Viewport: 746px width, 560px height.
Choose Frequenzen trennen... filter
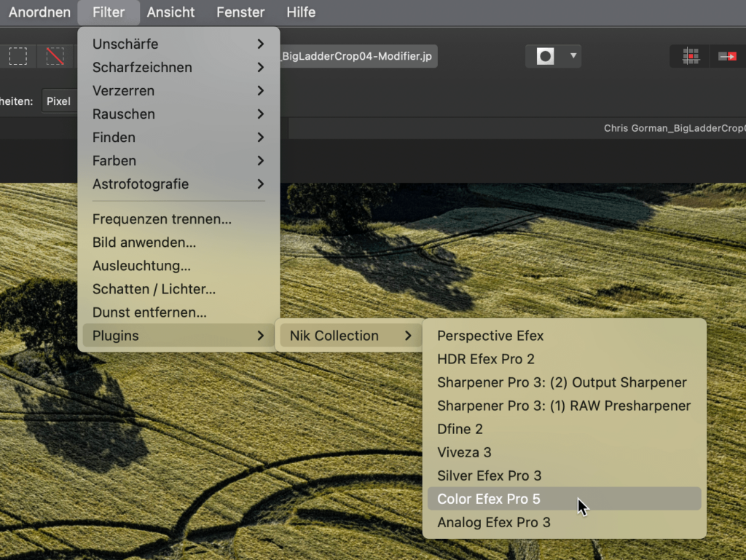[178, 218]
